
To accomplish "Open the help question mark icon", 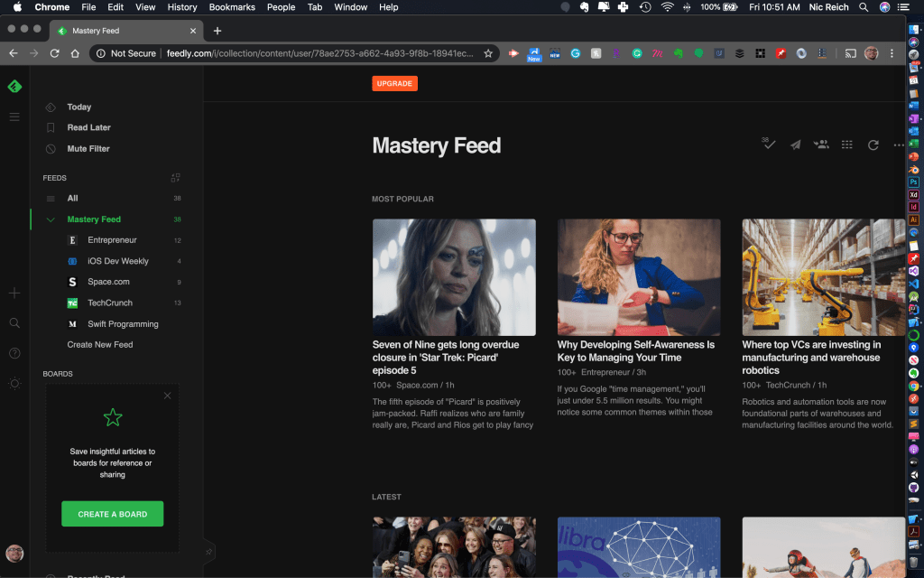I will click(x=14, y=353).
